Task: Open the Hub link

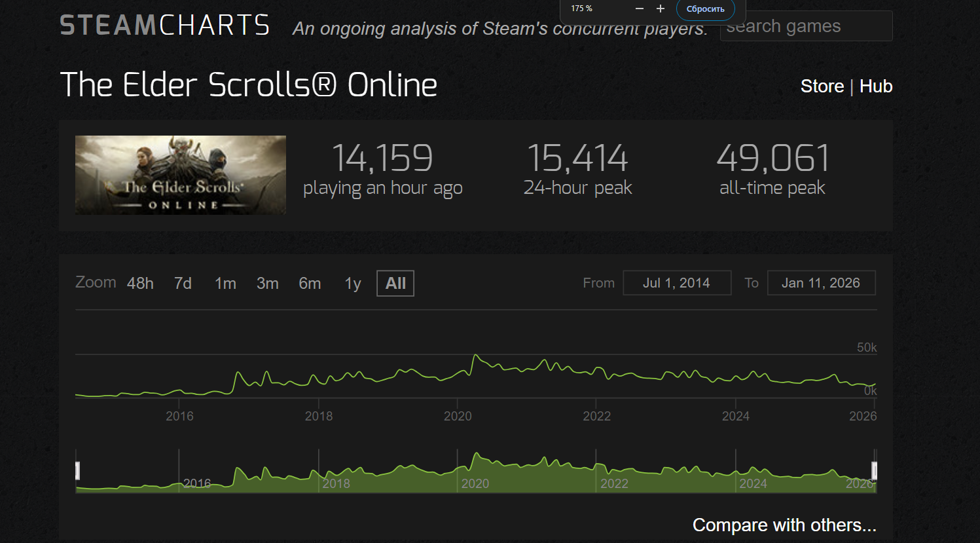Action: pos(876,86)
